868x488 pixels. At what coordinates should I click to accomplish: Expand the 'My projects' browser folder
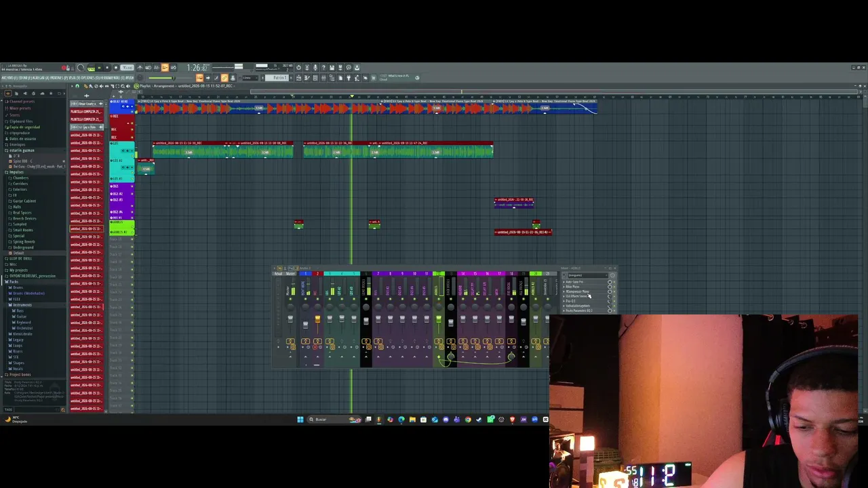pyautogui.click(x=18, y=270)
